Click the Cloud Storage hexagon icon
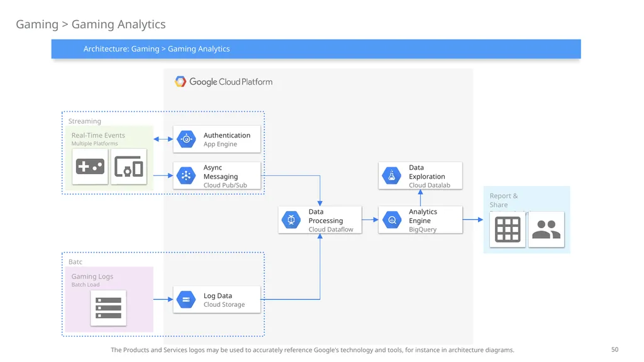Screen dimensions: 644x362 point(186,300)
